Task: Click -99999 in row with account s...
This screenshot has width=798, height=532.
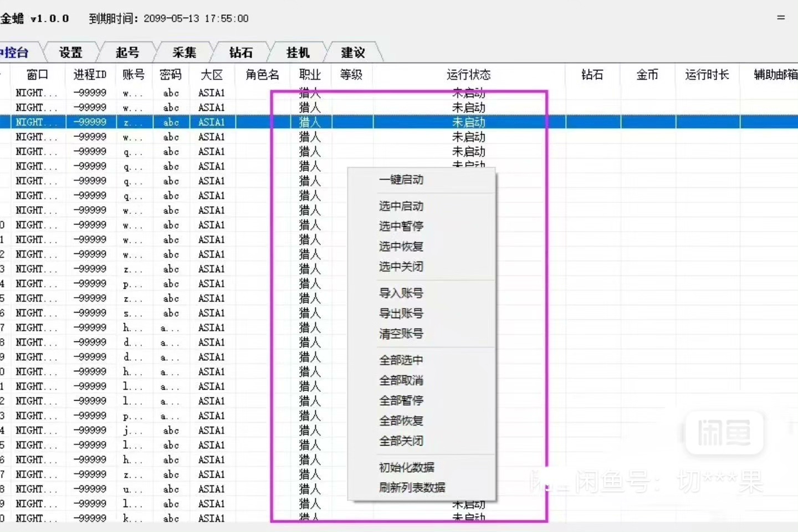Action: coord(90,313)
